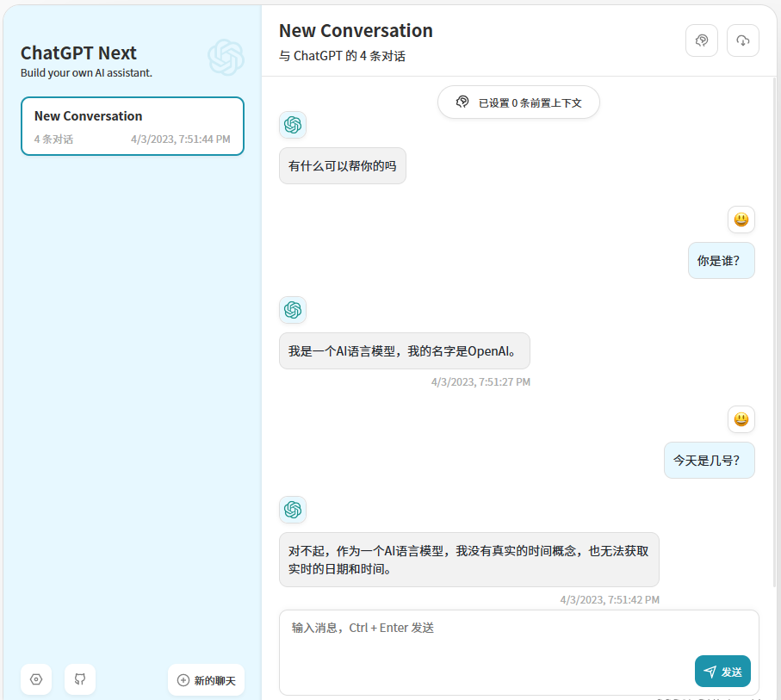Open conversation prompt settings via brain icon
The height and width of the screenshot is (700, 781).
(x=701, y=40)
